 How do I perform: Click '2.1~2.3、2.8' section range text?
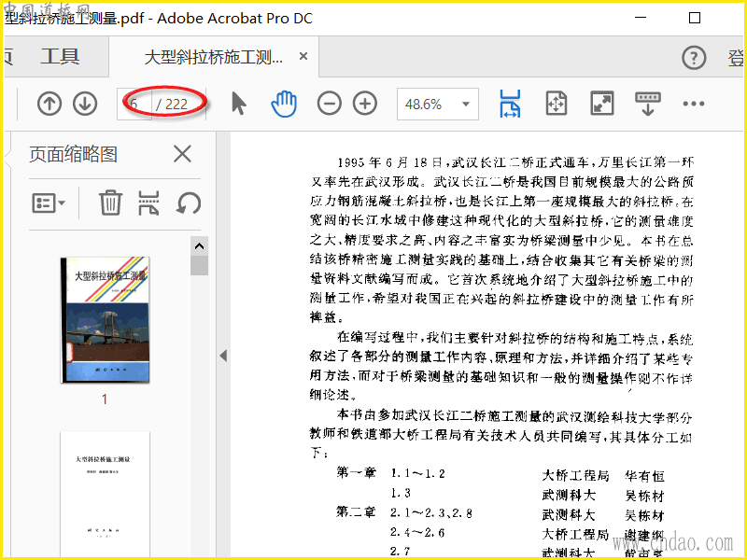point(431,512)
